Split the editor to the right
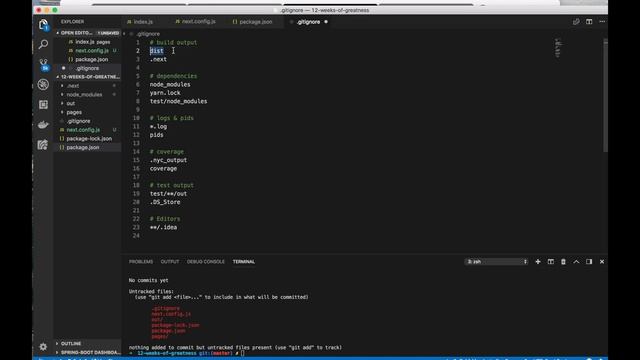 coord(589,22)
